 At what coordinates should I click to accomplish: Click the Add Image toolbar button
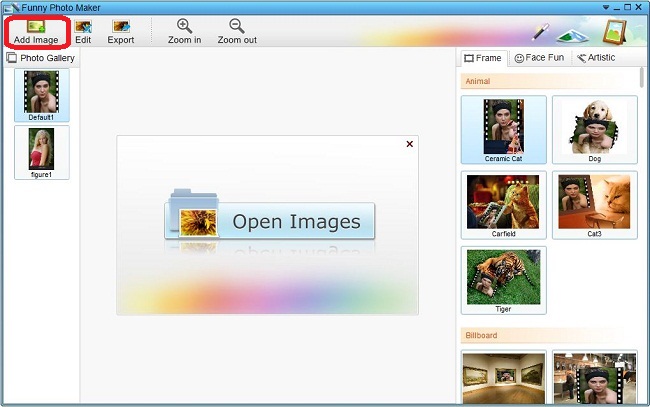tap(36, 32)
